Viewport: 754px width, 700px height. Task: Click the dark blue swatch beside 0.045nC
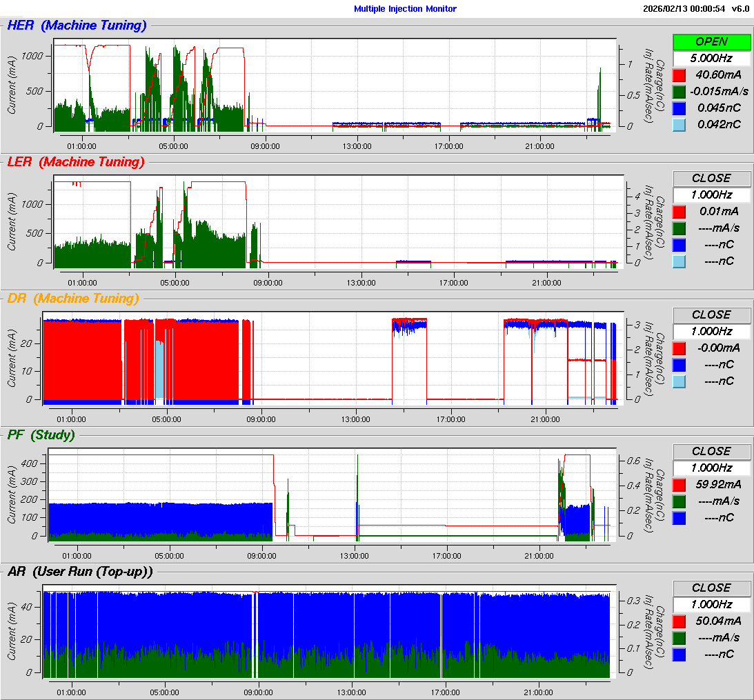[x=679, y=108]
